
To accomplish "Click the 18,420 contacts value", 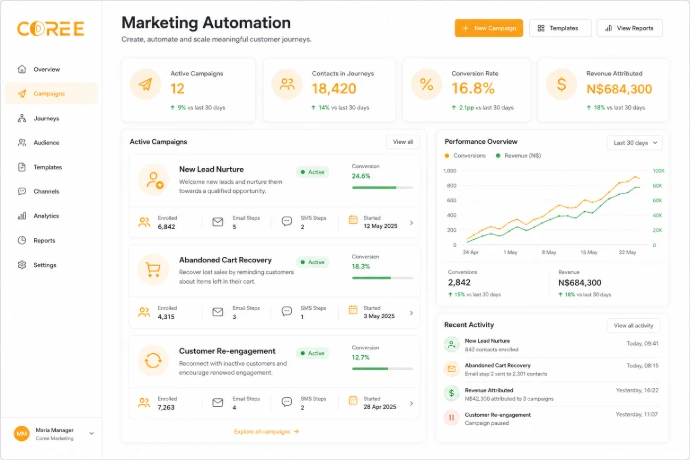I will pos(334,88).
